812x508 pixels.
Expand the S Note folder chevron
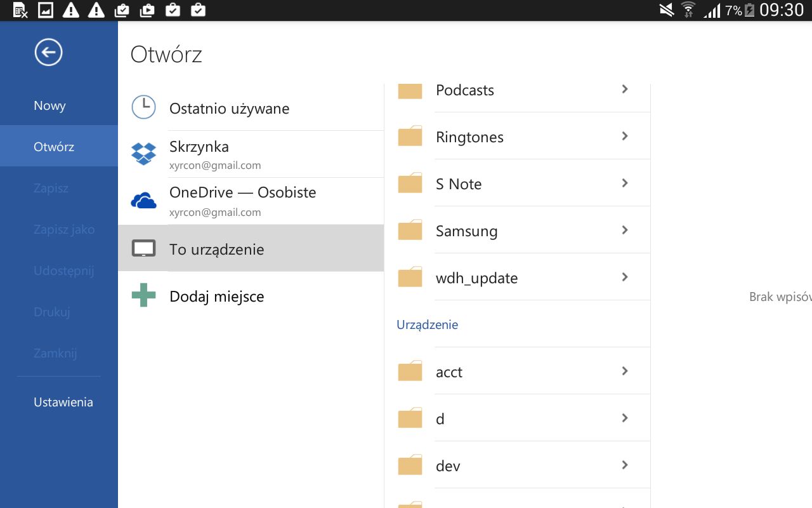pos(625,183)
